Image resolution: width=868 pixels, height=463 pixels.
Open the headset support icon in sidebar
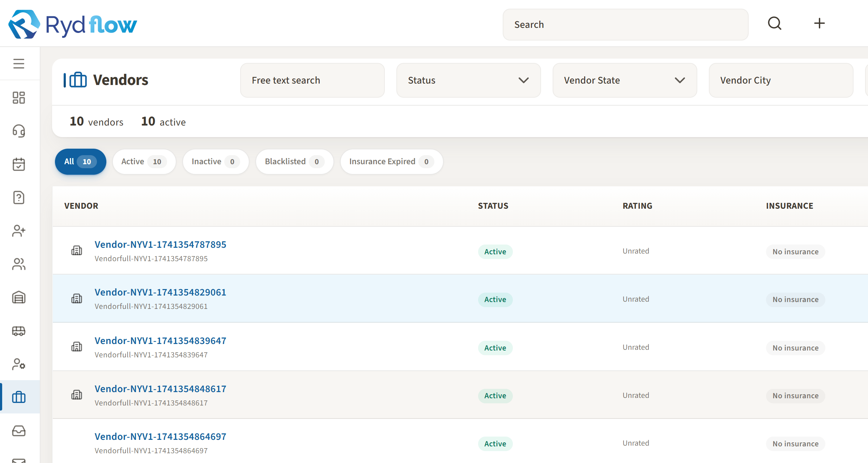19,131
